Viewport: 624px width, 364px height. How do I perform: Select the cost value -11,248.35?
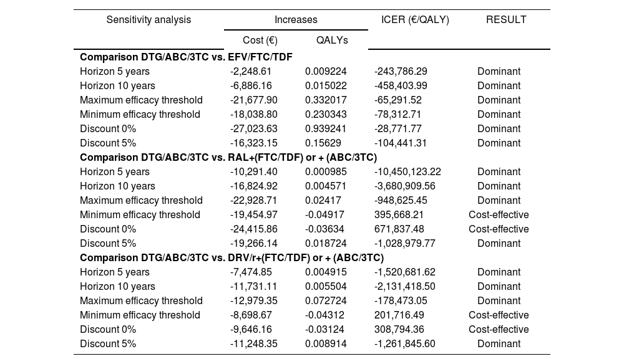point(253,344)
